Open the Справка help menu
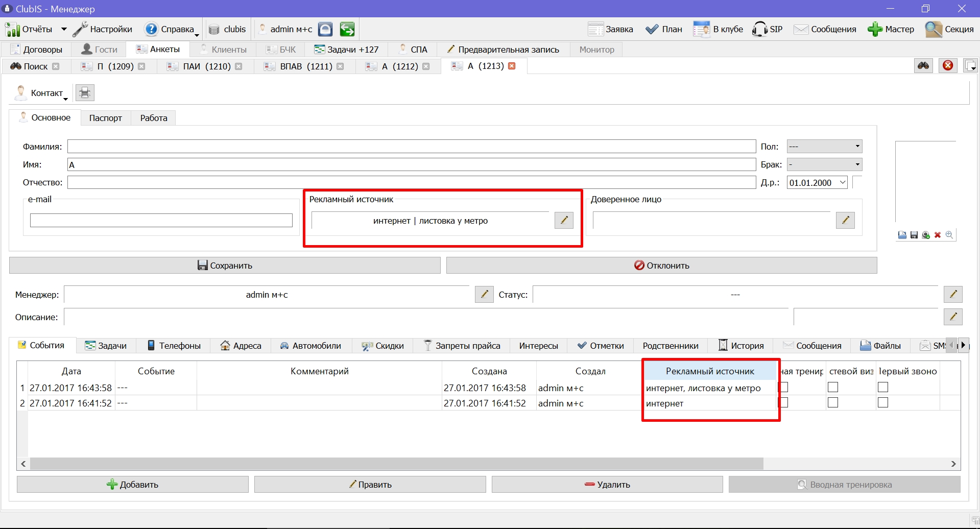The image size is (980, 529). [x=172, y=29]
